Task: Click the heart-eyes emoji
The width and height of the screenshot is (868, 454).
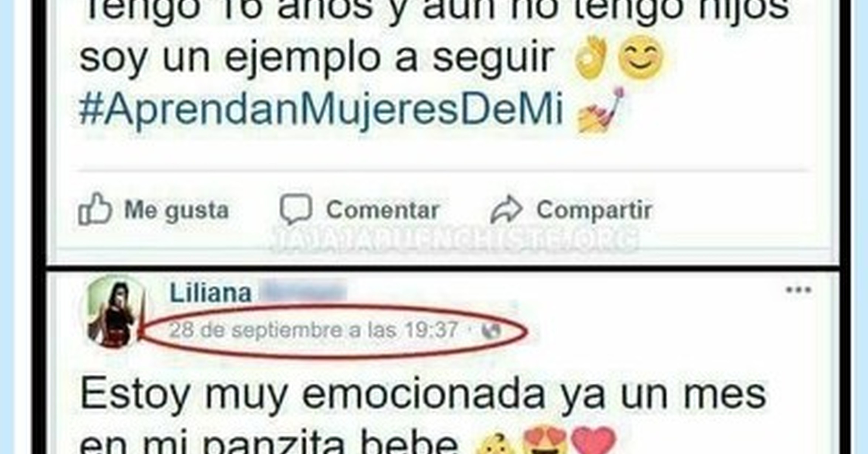Action: [546, 440]
